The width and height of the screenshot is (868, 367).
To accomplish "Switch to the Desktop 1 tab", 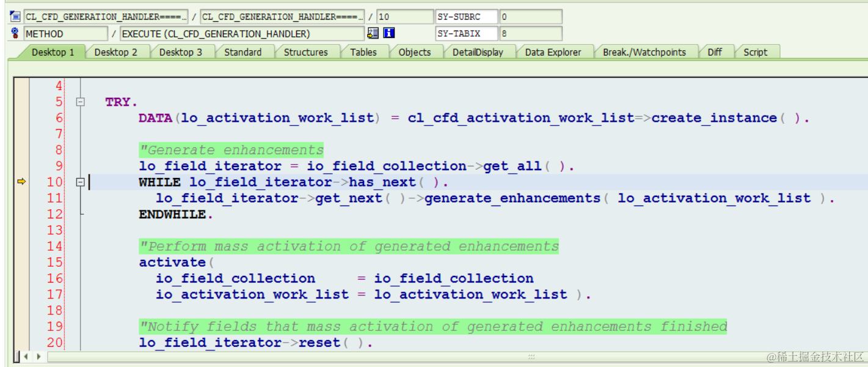I will [x=53, y=52].
